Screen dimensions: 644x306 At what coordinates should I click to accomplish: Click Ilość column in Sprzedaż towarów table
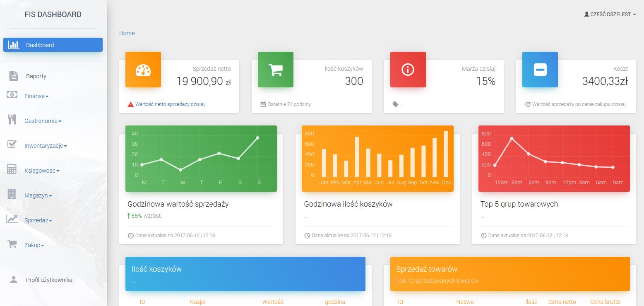[531, 302]
